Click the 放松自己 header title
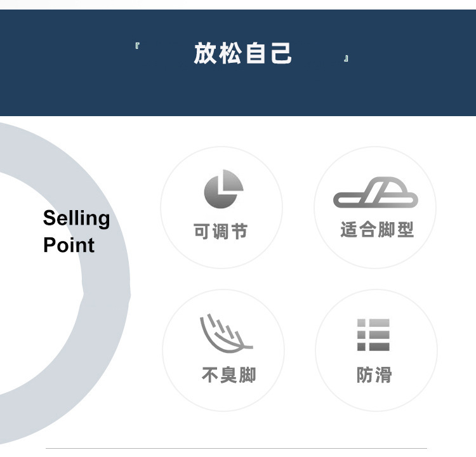Image resolution: width=476 pixels, height=457 pixels. point(243,53)
